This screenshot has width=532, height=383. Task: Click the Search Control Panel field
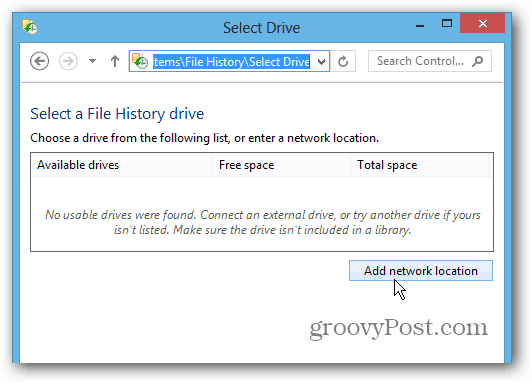(x=430, y=61)
